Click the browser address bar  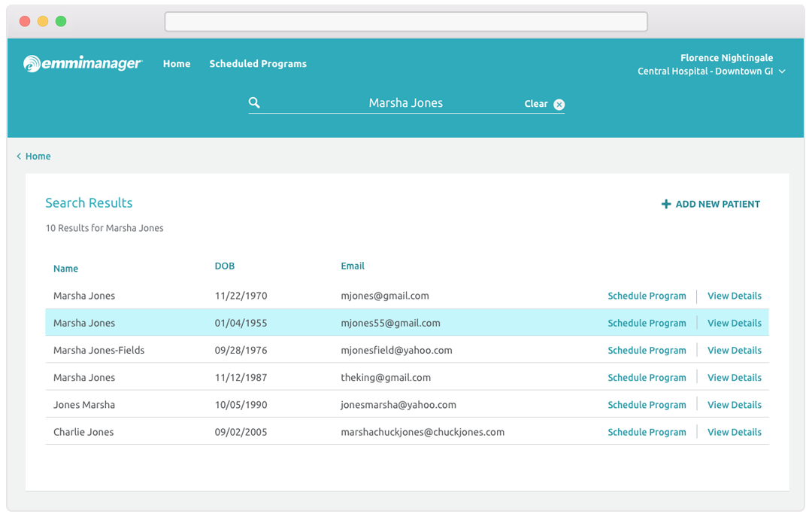point(406,21)
